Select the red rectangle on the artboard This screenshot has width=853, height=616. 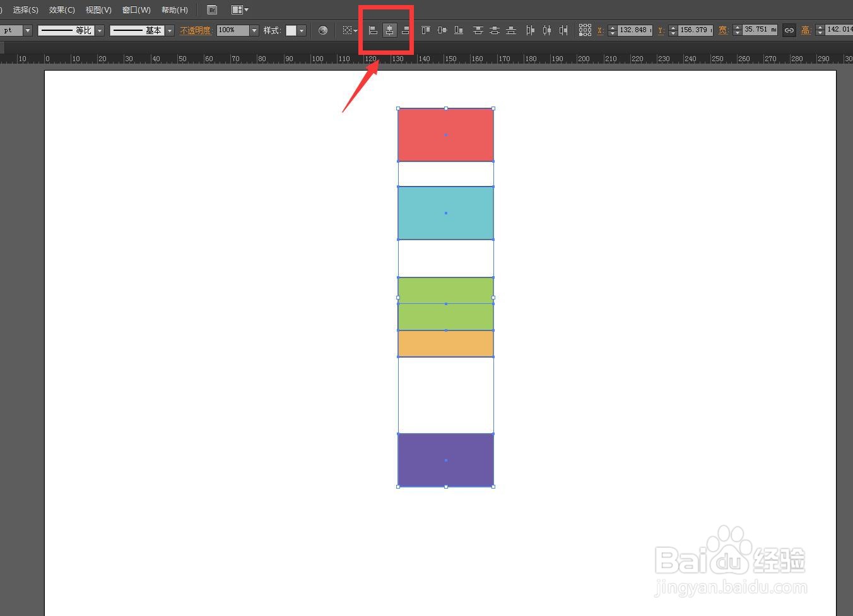[445, 135]
